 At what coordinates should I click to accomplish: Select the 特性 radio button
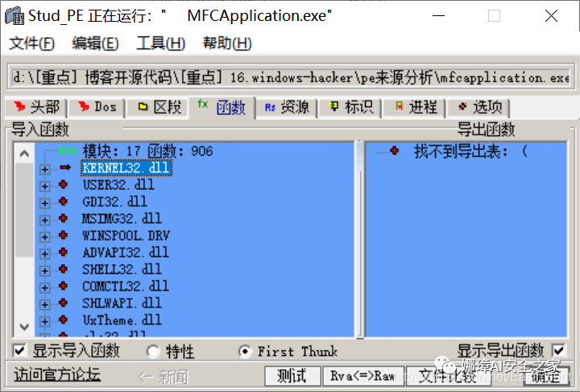click(153, 351)
